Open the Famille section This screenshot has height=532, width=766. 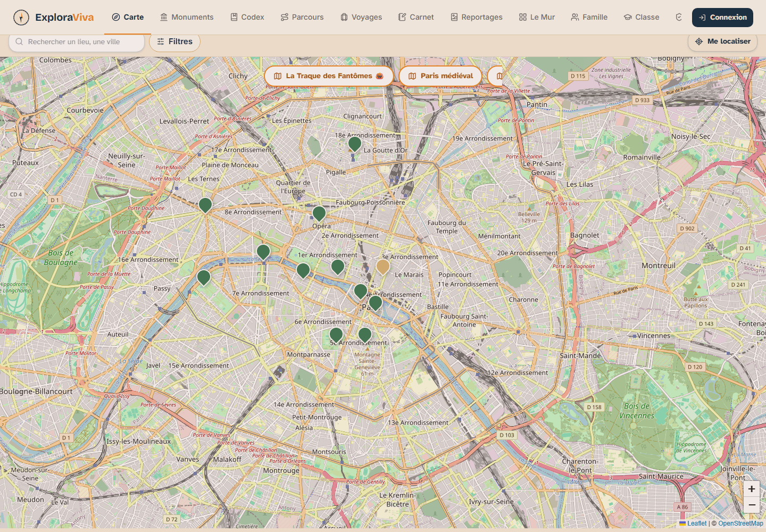point(589,17)
